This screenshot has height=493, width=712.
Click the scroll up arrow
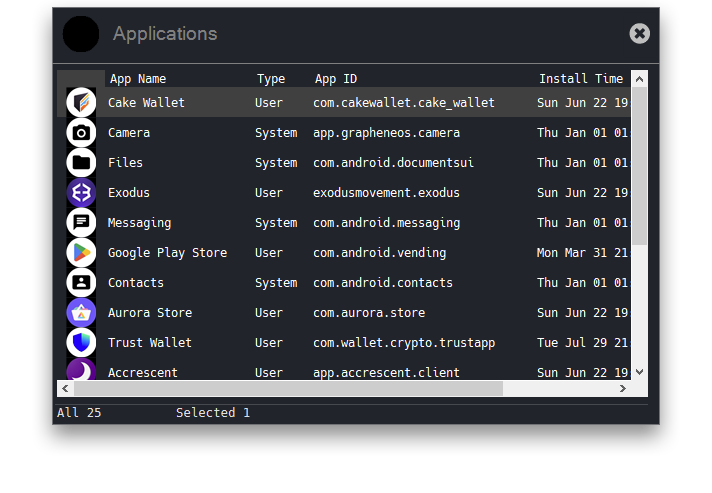pyautogui.click(x=639, y=79)
